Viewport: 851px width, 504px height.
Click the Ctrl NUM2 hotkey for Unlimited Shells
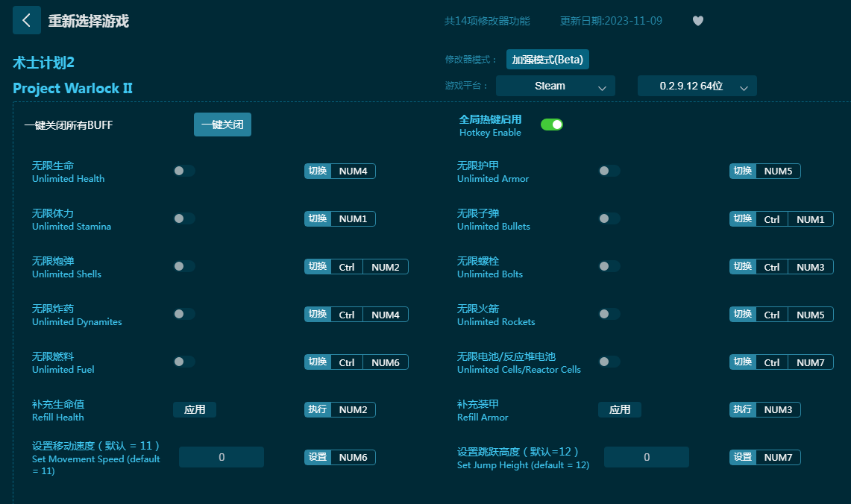pos(356,267)
